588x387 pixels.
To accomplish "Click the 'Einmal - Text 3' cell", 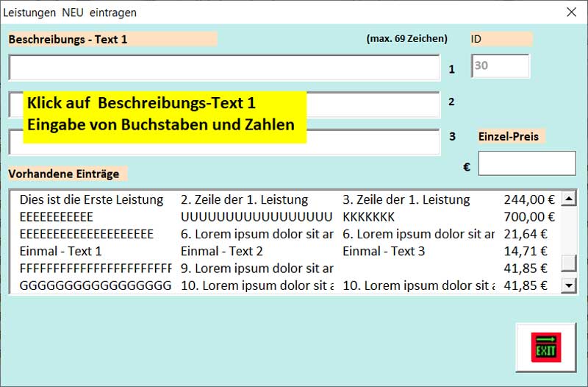I will pos(384,251).
